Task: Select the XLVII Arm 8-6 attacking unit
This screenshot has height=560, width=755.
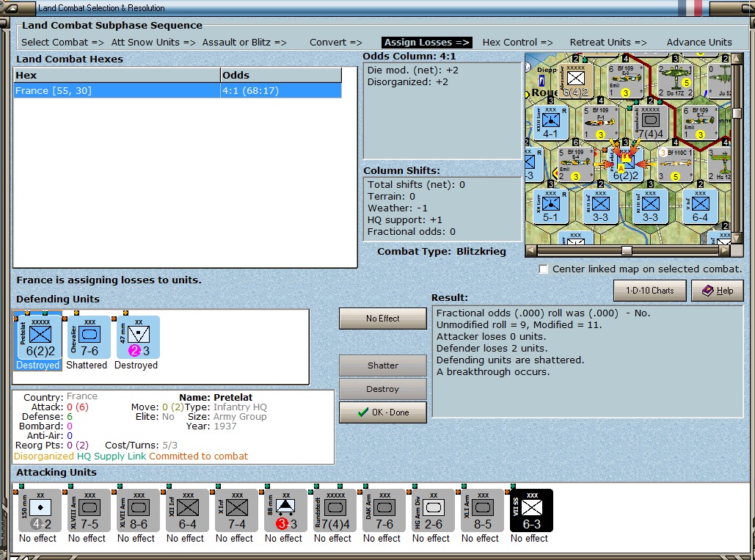Action: pyautogui.click(x=138, y=511)
